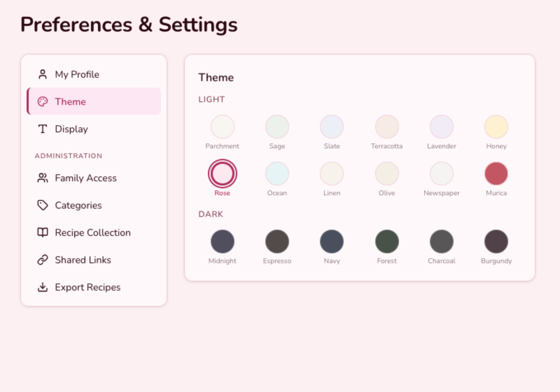Click the Theme palette icon
This screenshot has width=560, height=392.
coord(43,101)
